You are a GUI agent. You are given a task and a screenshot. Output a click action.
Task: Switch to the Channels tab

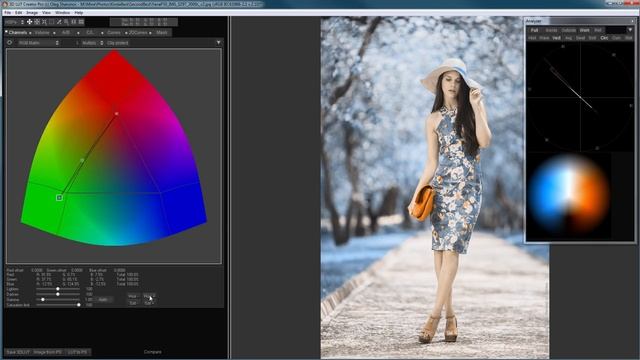(18, 33)
